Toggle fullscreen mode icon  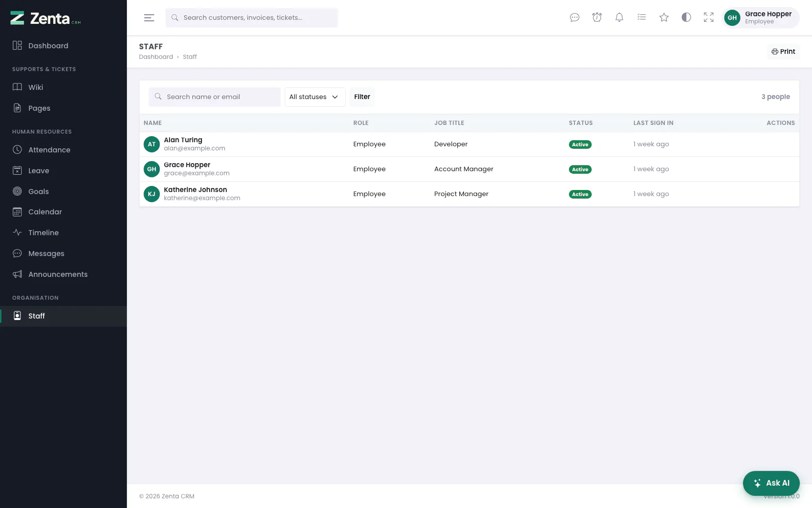coord(708,18)
